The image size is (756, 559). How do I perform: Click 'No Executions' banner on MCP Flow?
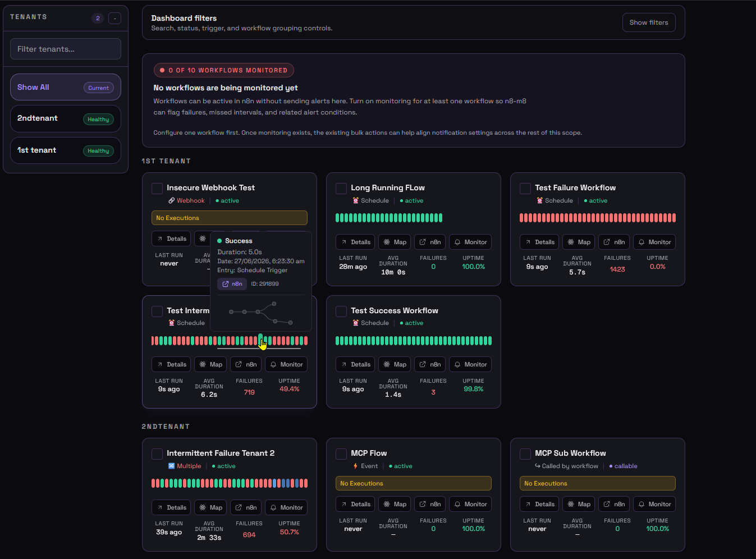414,483
